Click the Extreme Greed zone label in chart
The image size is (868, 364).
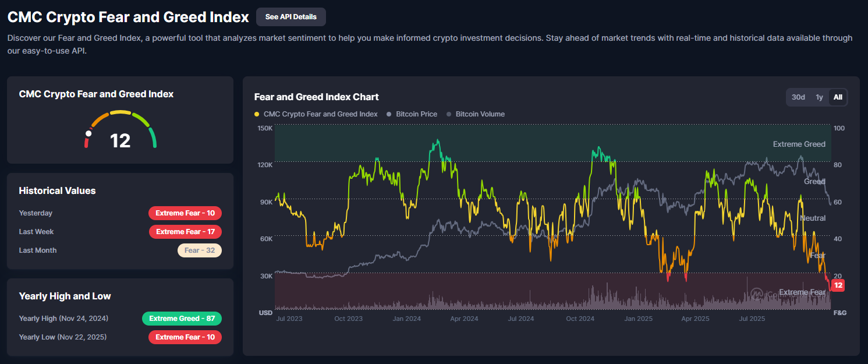point(799,144)
